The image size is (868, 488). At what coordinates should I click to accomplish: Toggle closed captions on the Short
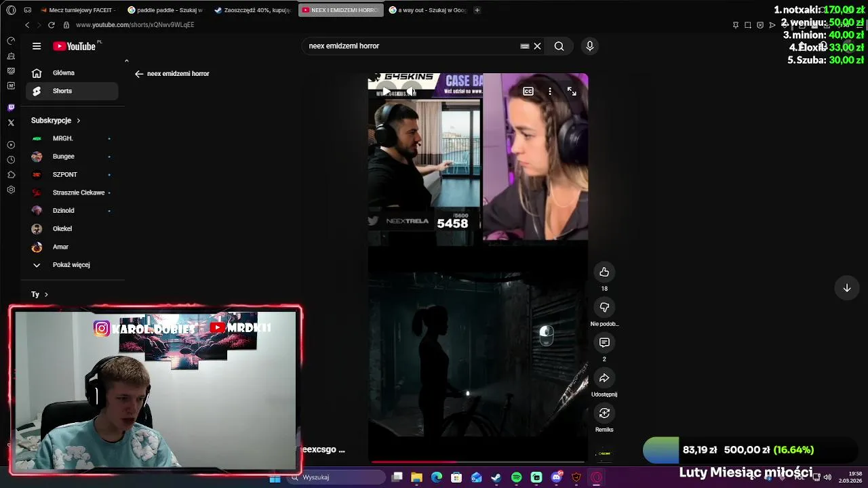(528, 91)
